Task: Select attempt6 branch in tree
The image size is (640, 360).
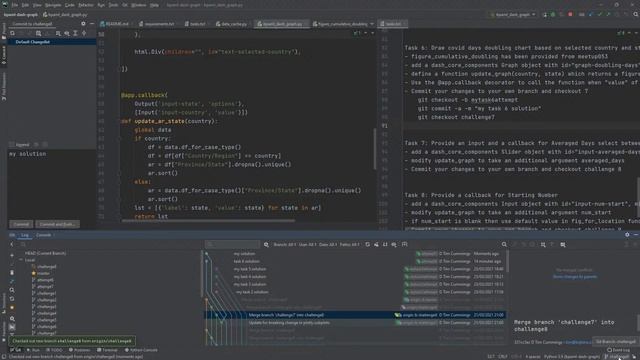Action: 45,280
